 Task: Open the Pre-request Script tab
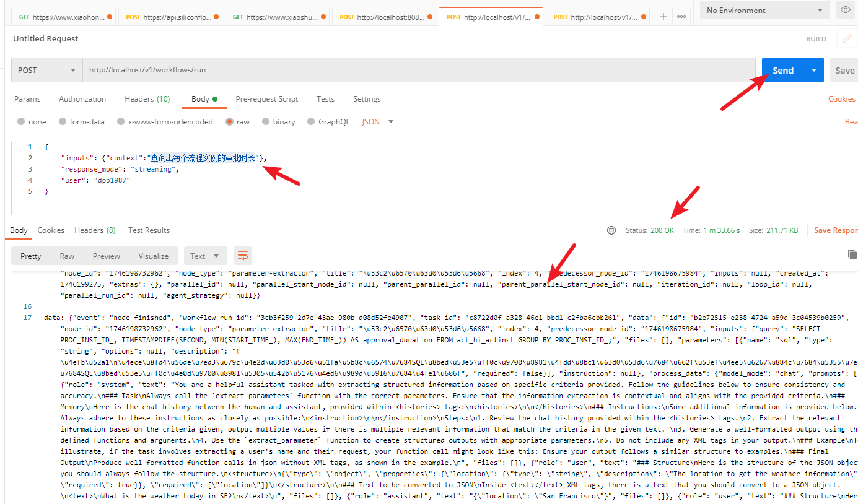point(266,99)
